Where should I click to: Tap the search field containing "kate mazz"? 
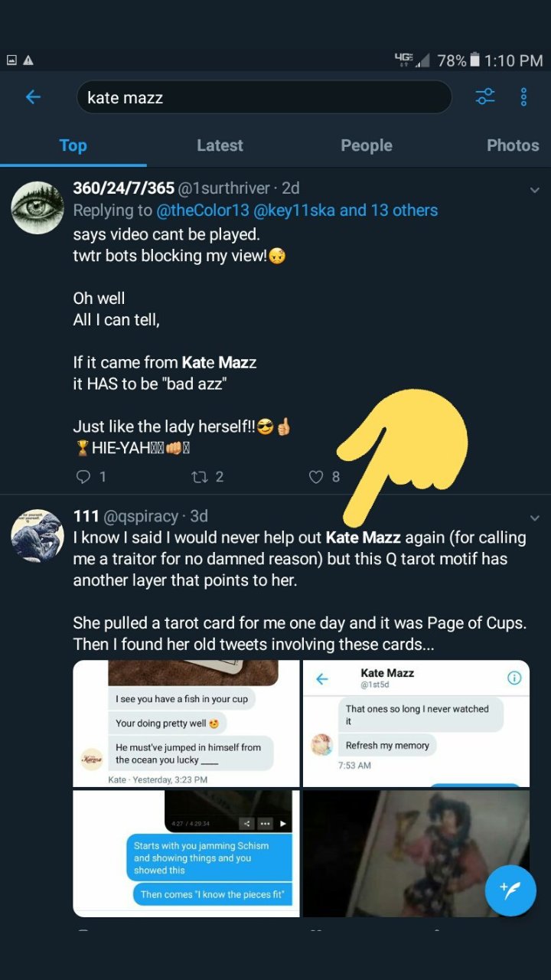264,97
